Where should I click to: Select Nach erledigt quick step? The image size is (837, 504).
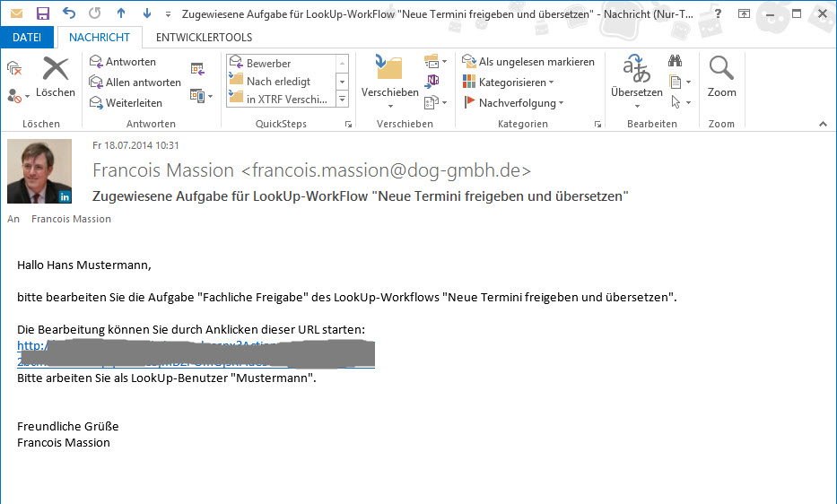point(282,81)
